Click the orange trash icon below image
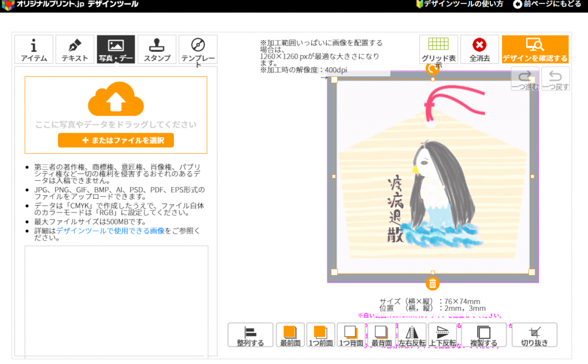Image resolution: width=588 pixels, height=364 pixels. tap(432, 284)
